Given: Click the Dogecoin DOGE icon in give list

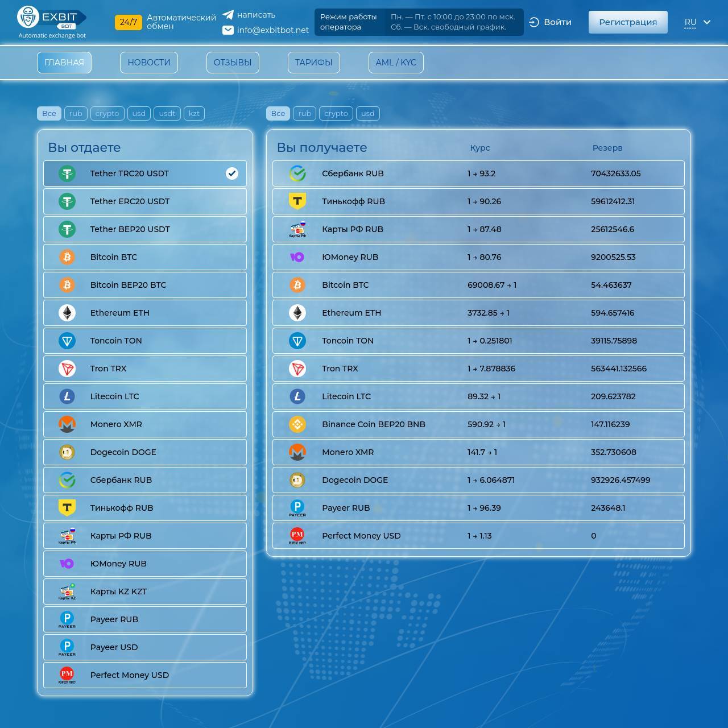Looking at the screenshot, I should [x=67, y=452].
